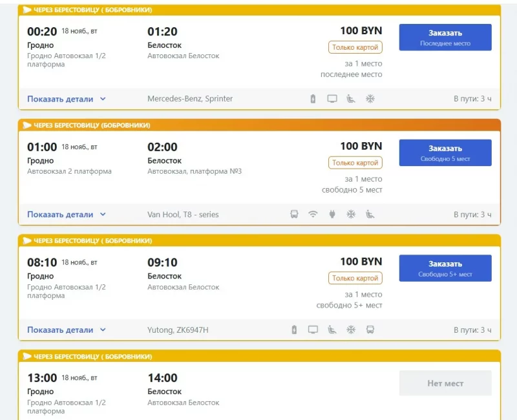This screenshot has width=517, height=420.
Task: Click the 'Нет мест' button on the 13:00 trip
Action: pyautogui.click(x=445, y=383)
